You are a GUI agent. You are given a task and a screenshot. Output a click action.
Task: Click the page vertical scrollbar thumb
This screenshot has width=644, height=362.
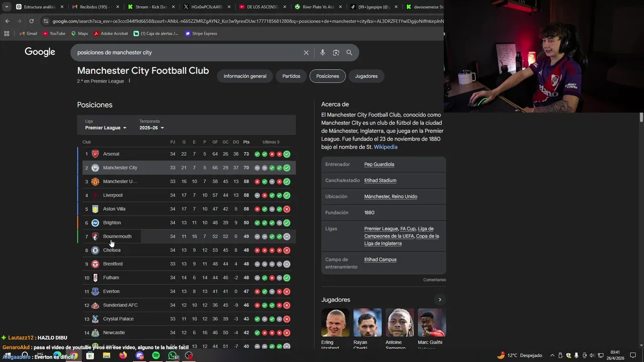[x=641, y=117]
